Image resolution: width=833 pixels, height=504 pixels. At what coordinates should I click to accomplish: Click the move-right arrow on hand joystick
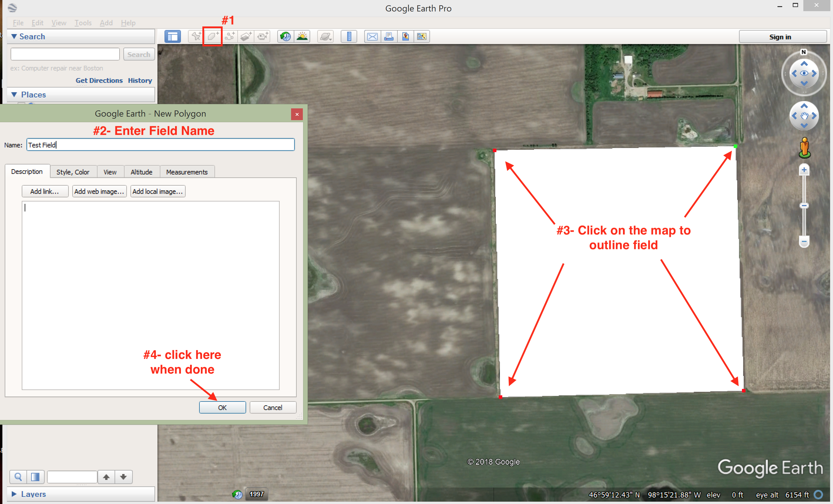814,116
